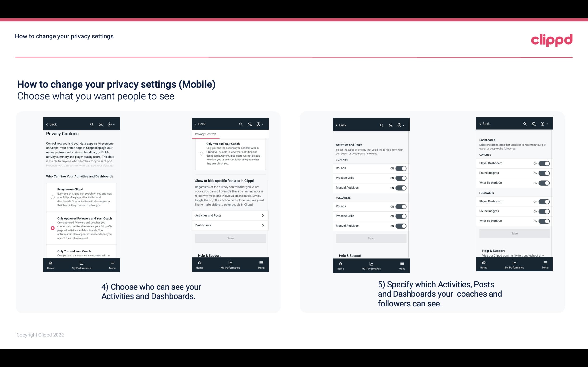Click Save button on Activities and Posts screen
Image resolution: width=588 pixels, height=367 pixels.
click(371, 238)
